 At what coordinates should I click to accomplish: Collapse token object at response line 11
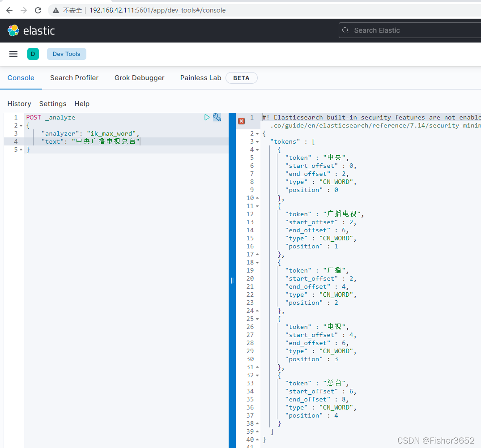pyautogui.click(x=257, y=206)
